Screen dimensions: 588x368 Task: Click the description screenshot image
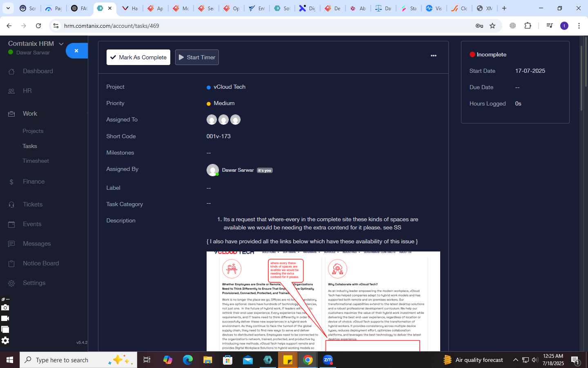coord(323,301)
